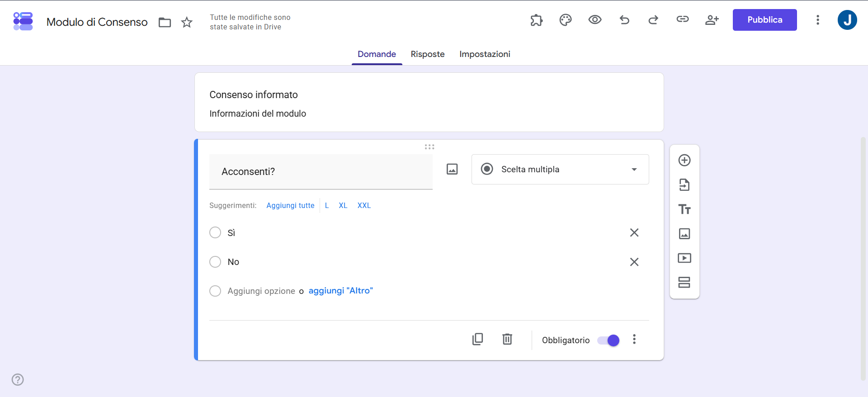Image resolution: width=868 pixels, height=397 pixels.
Task: Add title and description from sidebar
Action: coord(684,209)
